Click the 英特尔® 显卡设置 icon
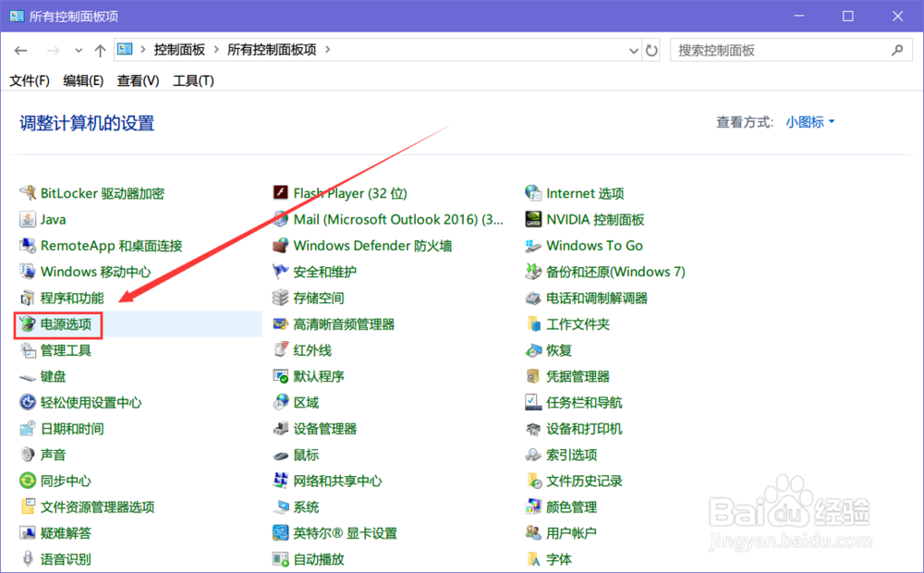924x573 pixels. [x=281, y=533]
